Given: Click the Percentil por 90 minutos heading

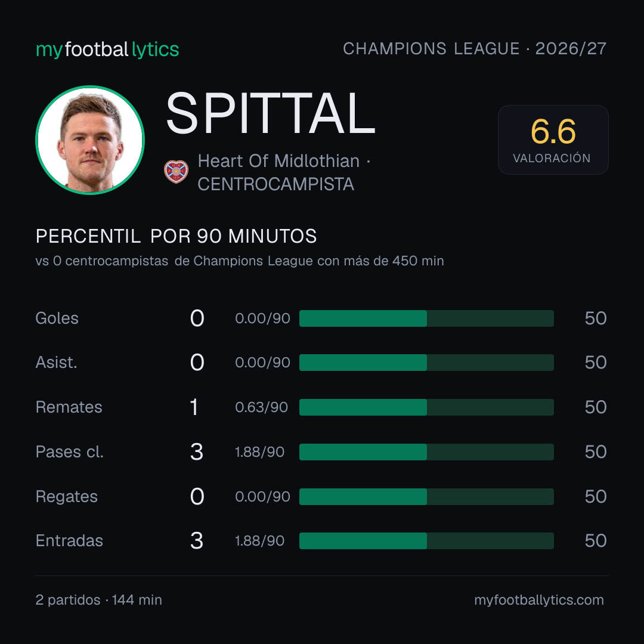Looking at the screenshot, I should point(176,236).
